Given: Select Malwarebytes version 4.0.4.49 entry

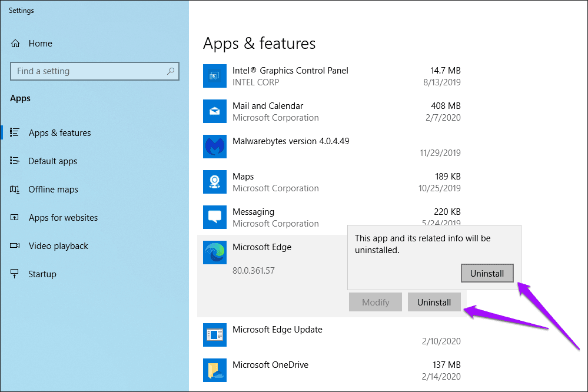Looking at the screenshot, I should pyautogui.click(x=332, y=147).
